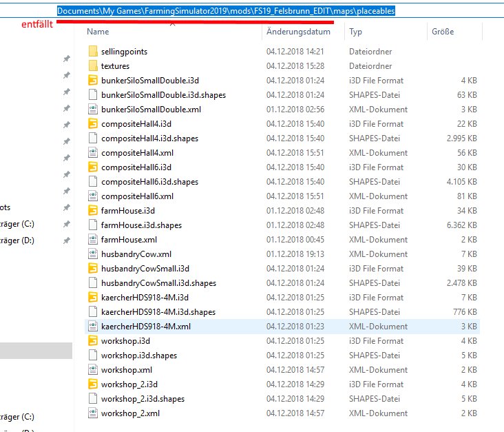Click the bunkerSiloSmallDouble.i3d file icon
504x432 pixels.
point(93,81)
